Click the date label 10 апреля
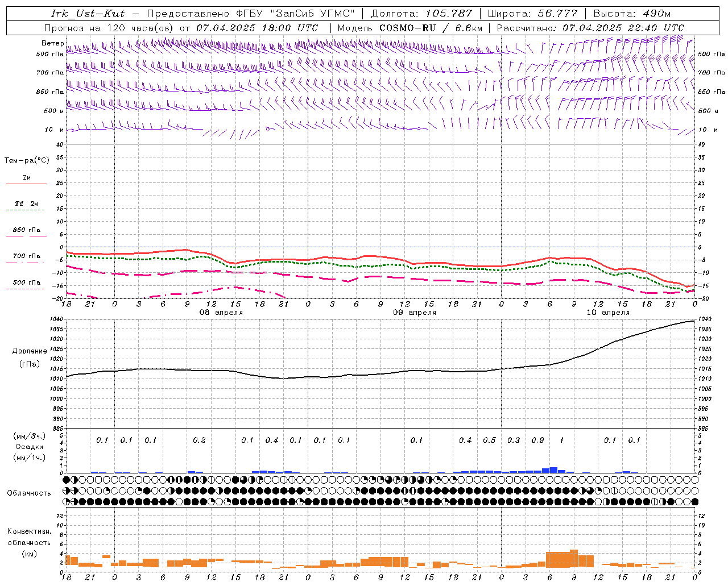The width and height of the screenshot is (728, 582). pos(608,313)
